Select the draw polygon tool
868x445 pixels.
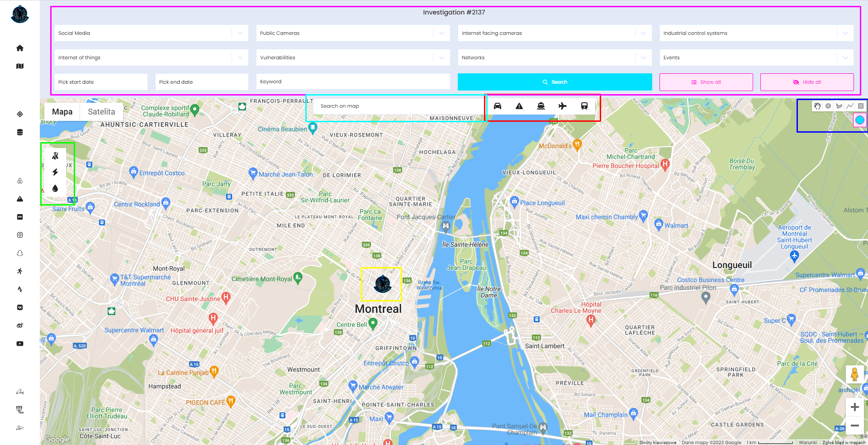[x=839, y=106]
